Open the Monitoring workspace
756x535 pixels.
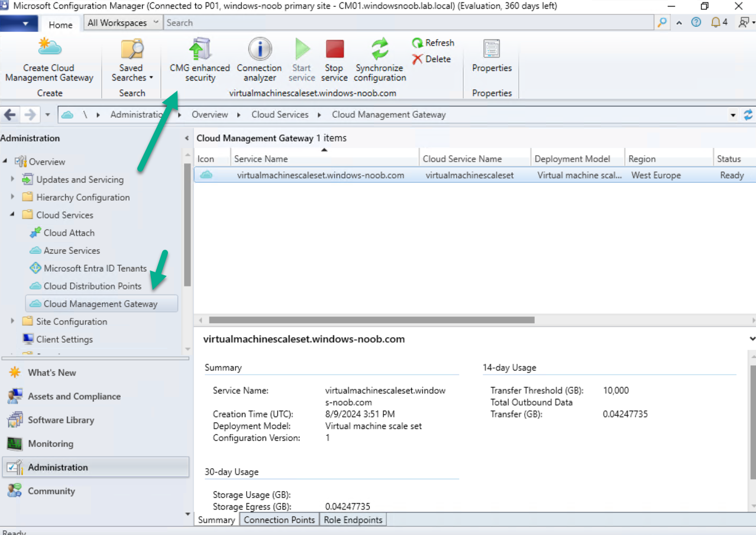(x=95, y=444)
